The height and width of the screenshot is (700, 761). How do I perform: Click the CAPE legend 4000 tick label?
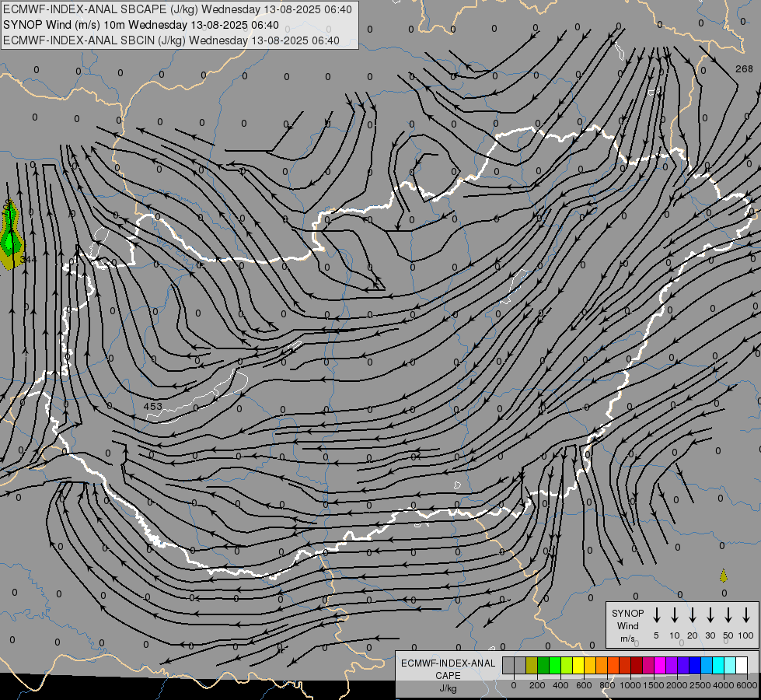724,685
